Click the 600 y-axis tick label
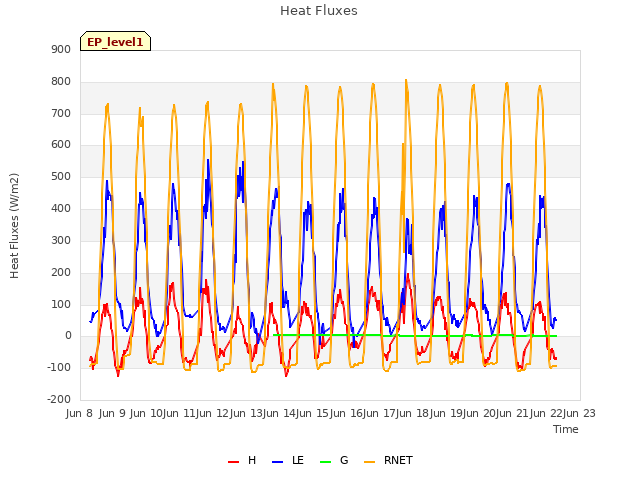The width and height of the screenshot is (640, 480). [x=61, y=144]
